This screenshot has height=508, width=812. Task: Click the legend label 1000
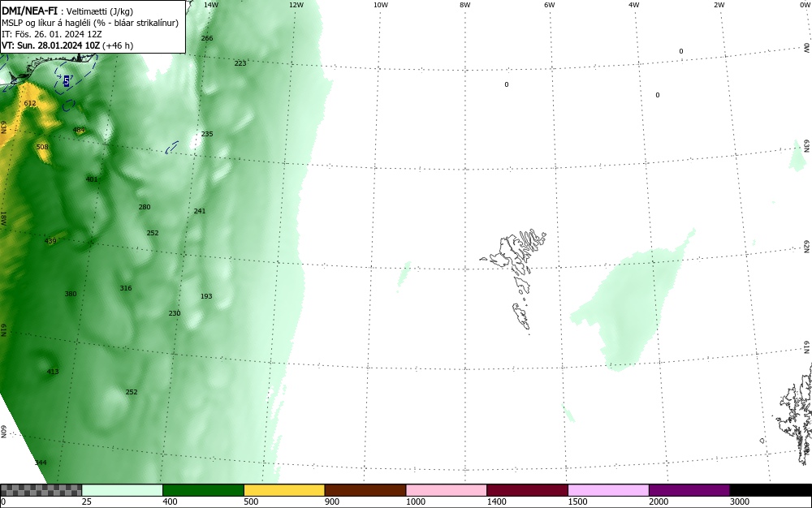click(x=415, y=502)
